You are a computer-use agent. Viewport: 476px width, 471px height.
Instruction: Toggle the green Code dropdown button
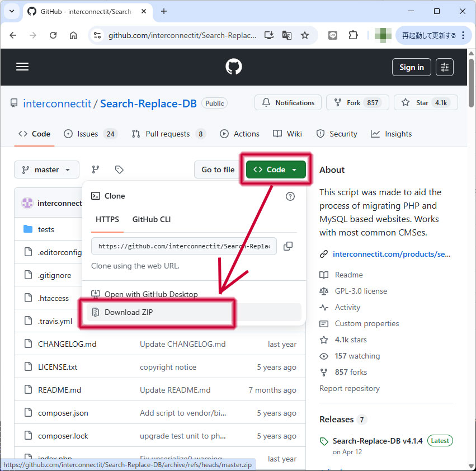[x=276, y=169]
